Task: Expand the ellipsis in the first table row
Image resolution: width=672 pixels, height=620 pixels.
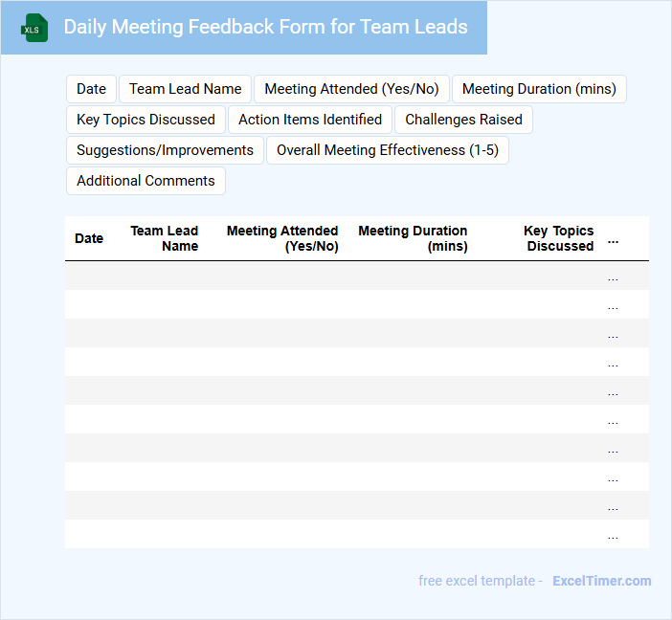Action: (613, 277)
